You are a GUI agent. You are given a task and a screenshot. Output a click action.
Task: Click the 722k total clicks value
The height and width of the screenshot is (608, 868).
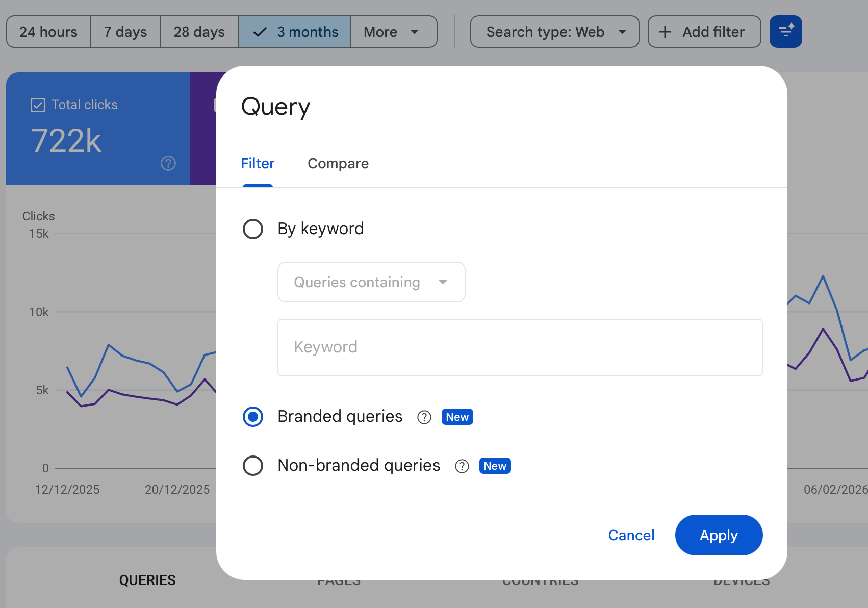(66, 141)
